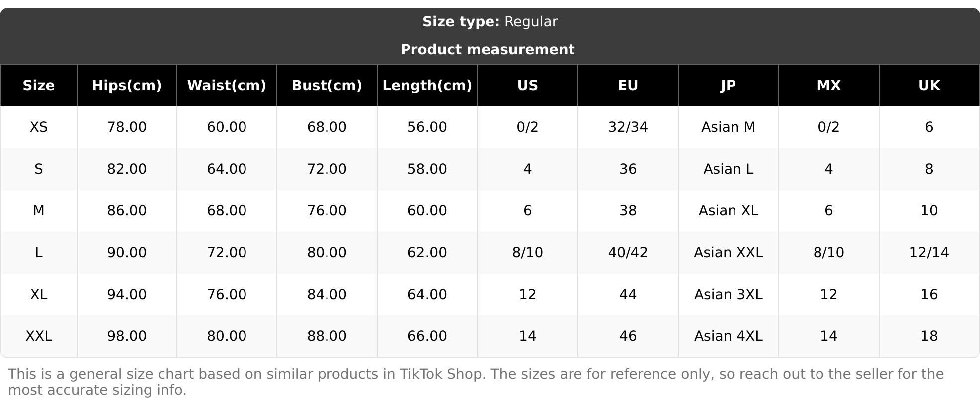980x406 pixels.
Task: Click the Bust(cm) column header
Action: [327, 86]
